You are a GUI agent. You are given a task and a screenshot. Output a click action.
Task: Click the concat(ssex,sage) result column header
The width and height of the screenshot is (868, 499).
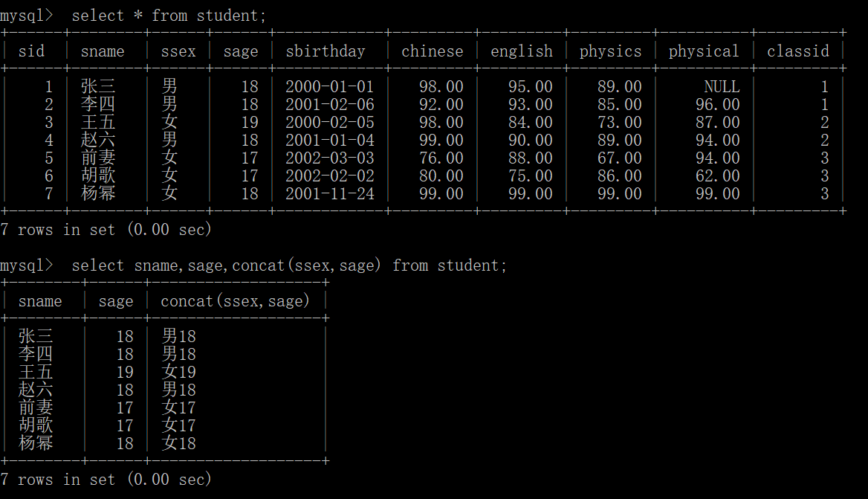tap(236, 301)
